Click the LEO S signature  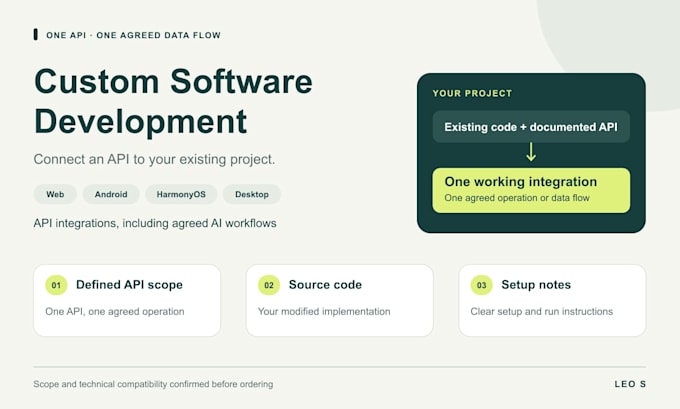(630, 384)
